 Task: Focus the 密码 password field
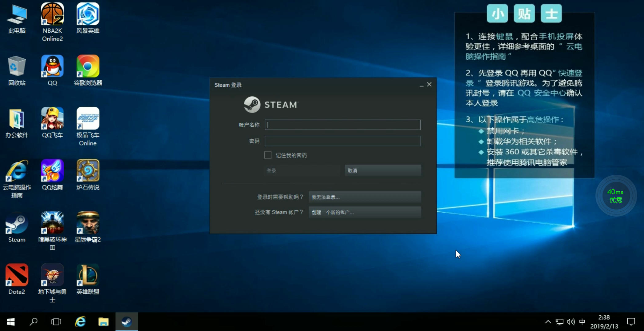point(342,141)
